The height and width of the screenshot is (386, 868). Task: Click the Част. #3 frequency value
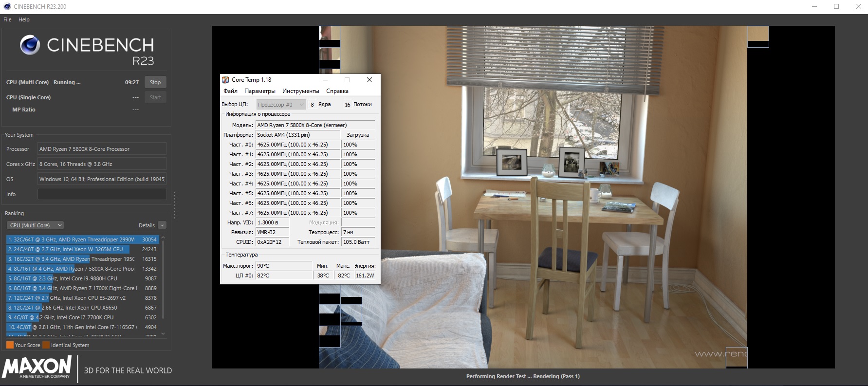(x=297, y=174)
